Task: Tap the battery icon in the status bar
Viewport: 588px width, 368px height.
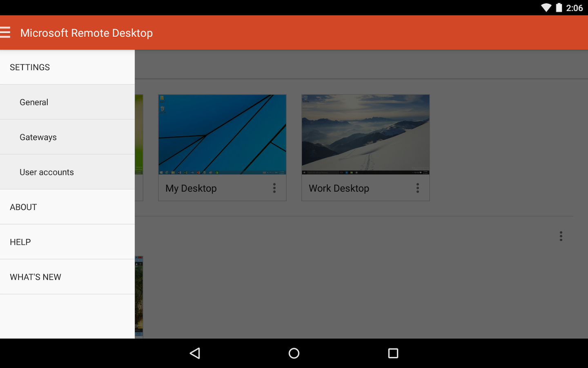Action: 559,7
